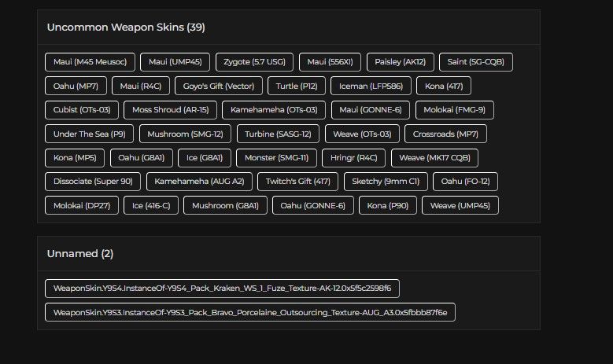The height and width of the screenshot is (364, 613).
Task: Click the Kraken Fuze AK-12 unnamed entry
Action: 222,289
